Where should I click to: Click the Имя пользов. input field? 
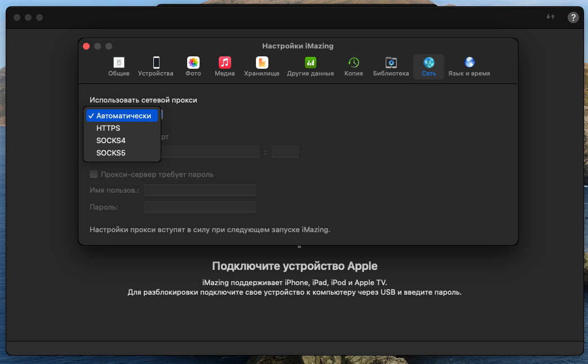pyautogui.click(x=200, y=190)
